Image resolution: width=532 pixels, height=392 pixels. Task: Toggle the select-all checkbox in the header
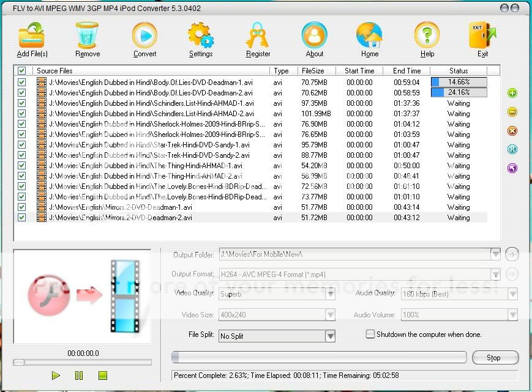coord(21,70)
